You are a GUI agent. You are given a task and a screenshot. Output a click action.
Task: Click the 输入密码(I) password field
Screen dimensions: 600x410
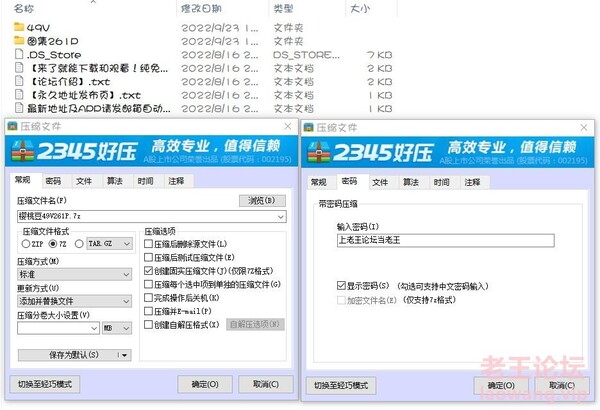coord(445,240)
